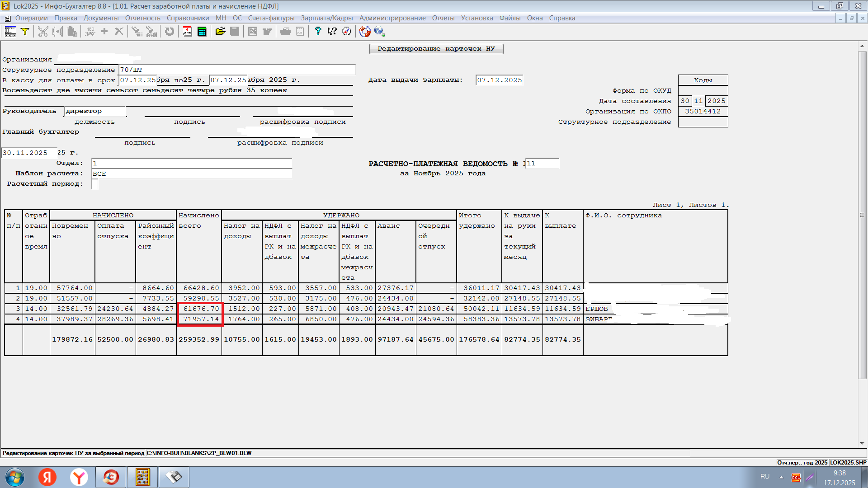Click the ведомость number field containing 11

click(x=542, y=163)
